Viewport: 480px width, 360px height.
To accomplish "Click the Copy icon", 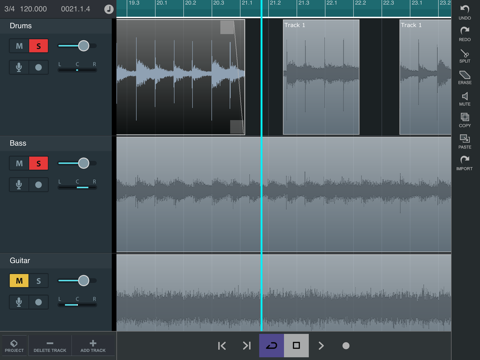I will (465, 120).
